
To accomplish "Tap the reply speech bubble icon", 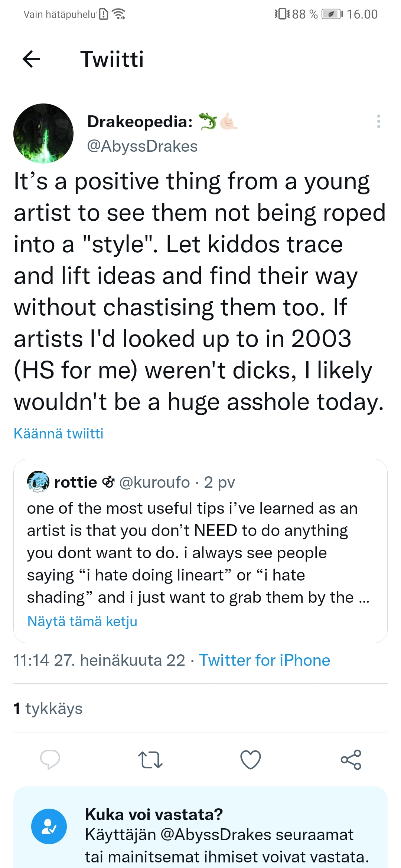I will point(50,759).
